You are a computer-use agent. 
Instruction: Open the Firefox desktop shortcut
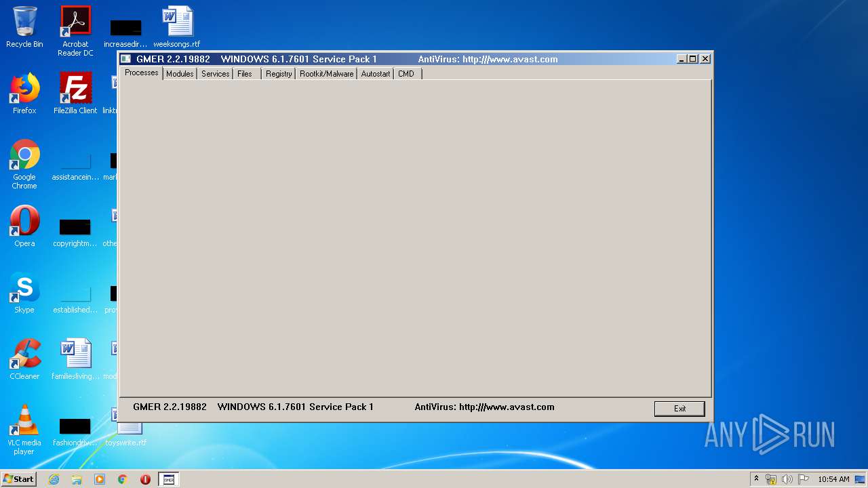click(24, 94)
